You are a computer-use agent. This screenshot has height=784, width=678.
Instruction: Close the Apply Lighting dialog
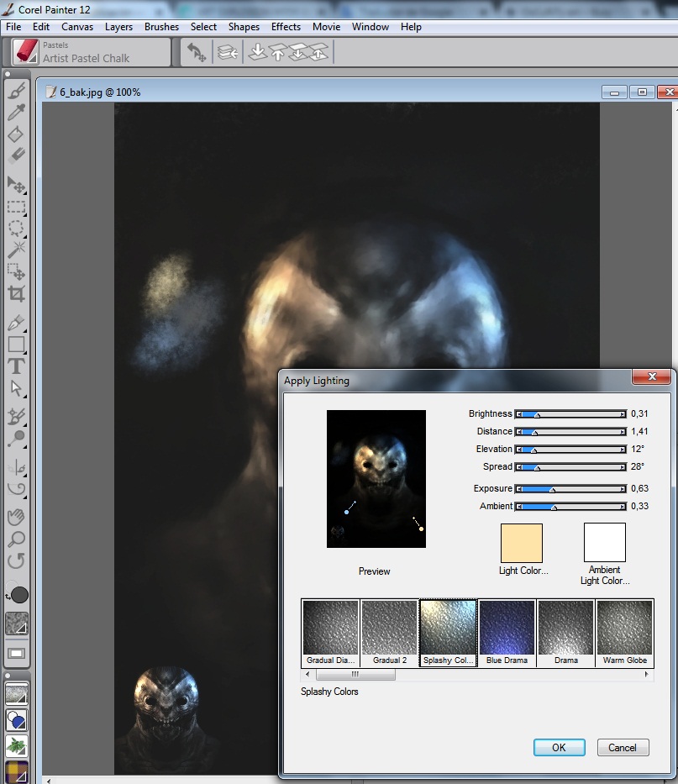tap(651, 376)
